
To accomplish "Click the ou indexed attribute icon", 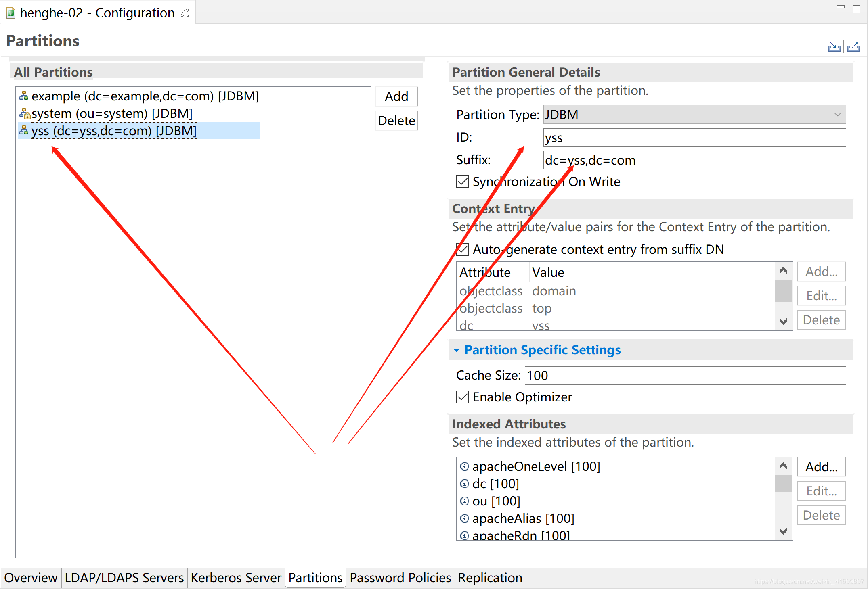I will point(465,501).
